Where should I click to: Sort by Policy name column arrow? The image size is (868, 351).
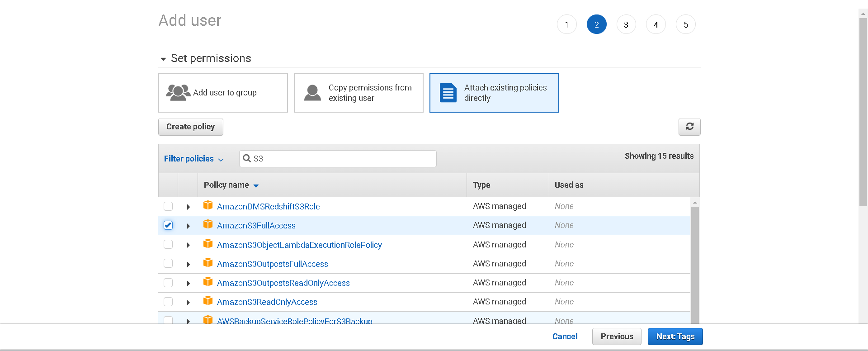(x=256, y=186)
